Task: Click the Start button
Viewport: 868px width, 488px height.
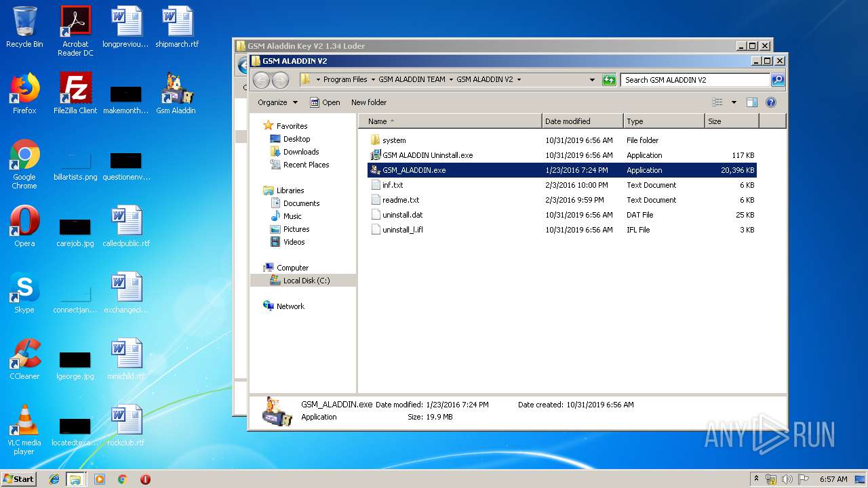Action: pos(19,479)
